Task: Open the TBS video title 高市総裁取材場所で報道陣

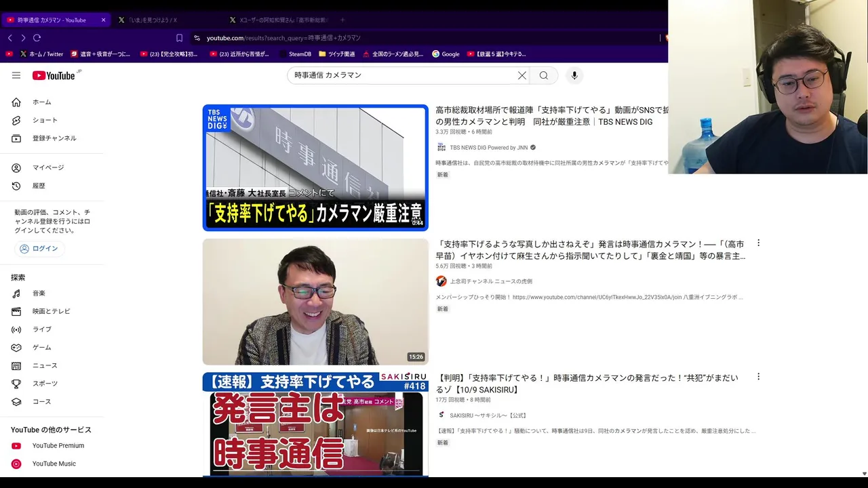Action: tap(551, 116)
